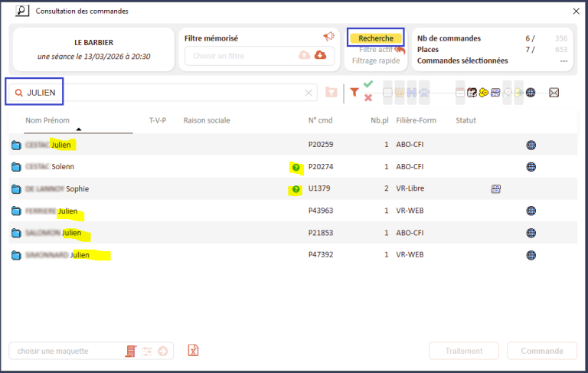The image size is (588, 373).
Task: Click LE BARBIER session info panel
Action: click(93, 49)
